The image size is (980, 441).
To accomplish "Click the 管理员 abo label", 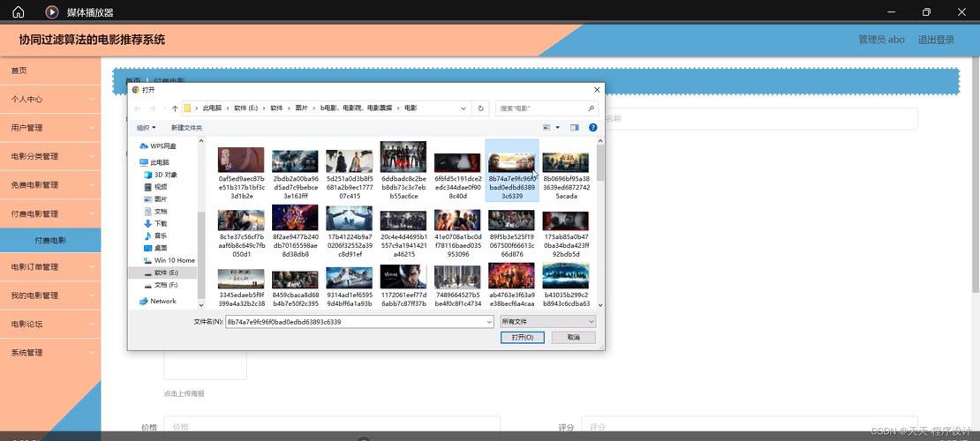I will coord(881,40).
